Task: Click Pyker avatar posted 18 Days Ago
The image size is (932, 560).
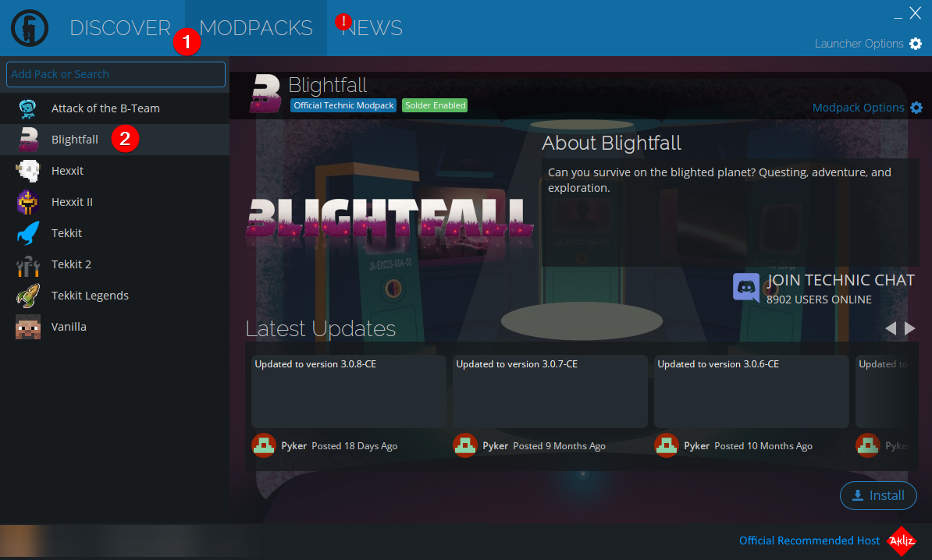Action: tap(263, 445)
